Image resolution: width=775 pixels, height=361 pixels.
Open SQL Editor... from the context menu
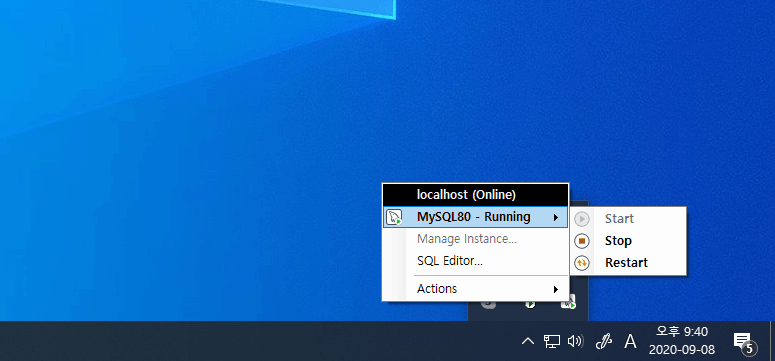pyautogui.click(x=475, y=261)
